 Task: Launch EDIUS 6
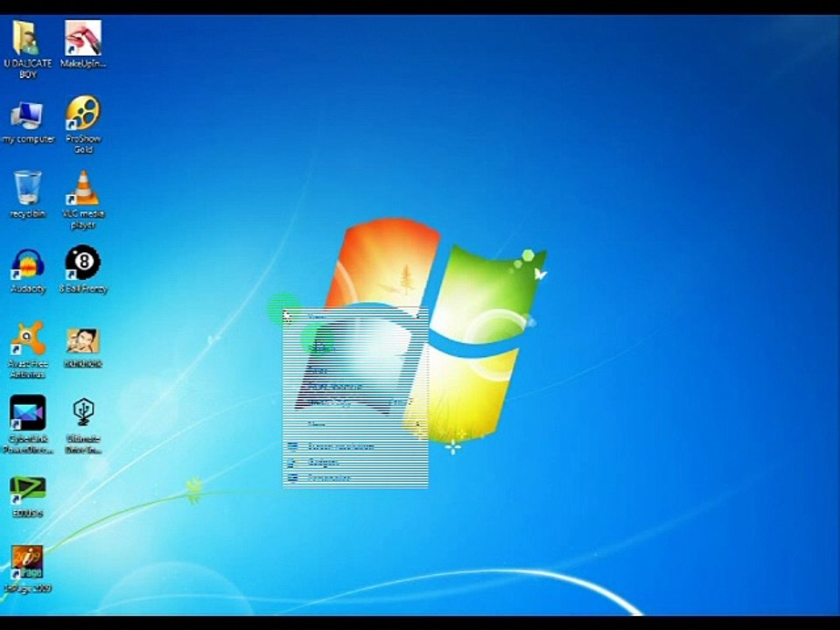[x=28, y=497]
